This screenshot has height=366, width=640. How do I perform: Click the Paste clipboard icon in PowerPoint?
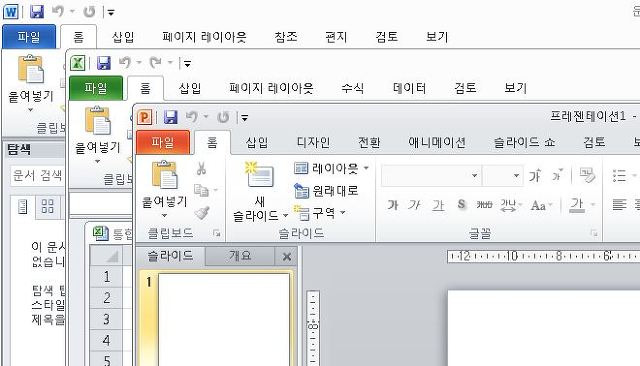pos(165,175)
